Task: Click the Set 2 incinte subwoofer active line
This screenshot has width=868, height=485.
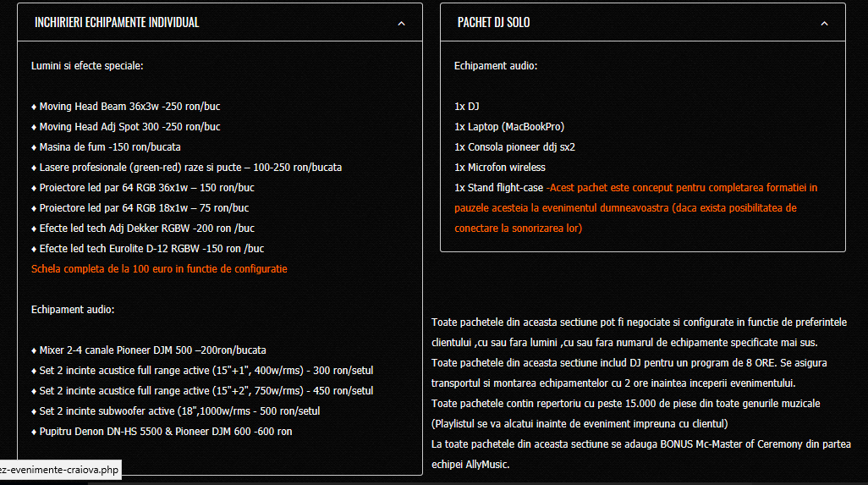Action: click(x=179, y=411)
